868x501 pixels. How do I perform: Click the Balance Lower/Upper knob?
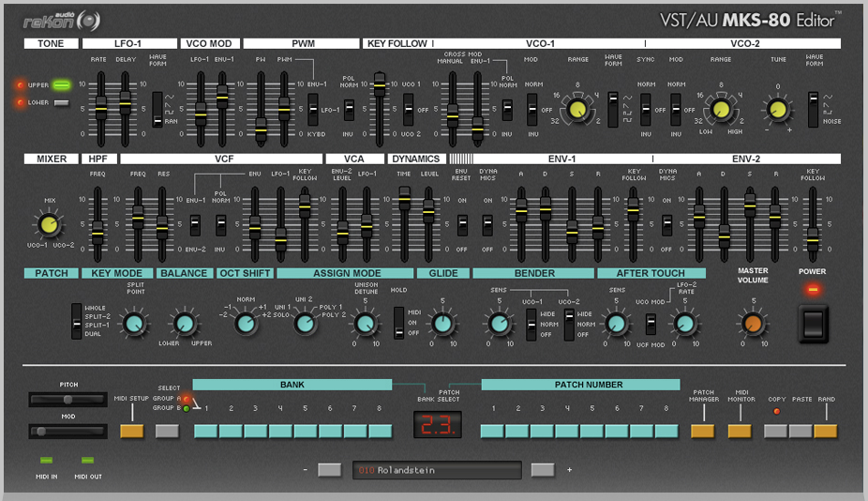click(185, 324)
